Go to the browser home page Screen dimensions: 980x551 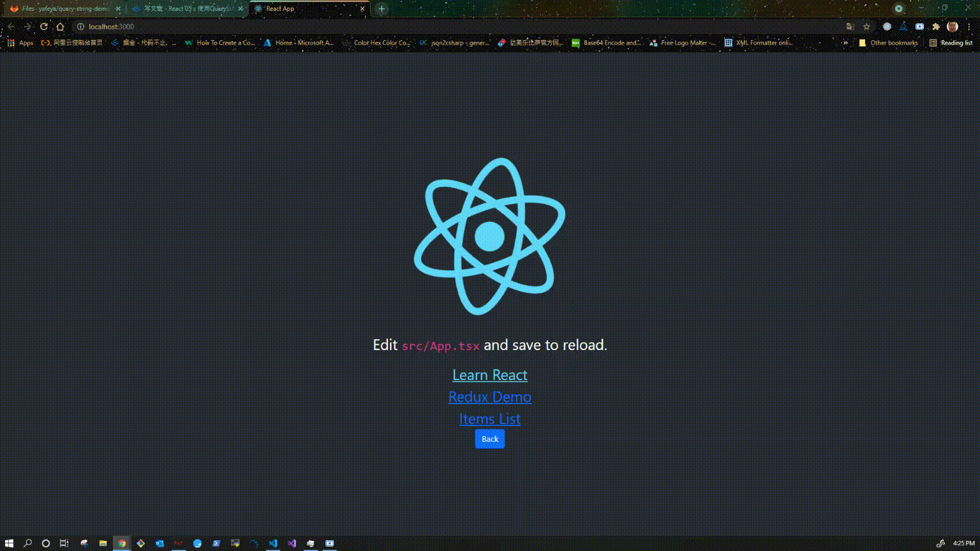coord(60,27)
